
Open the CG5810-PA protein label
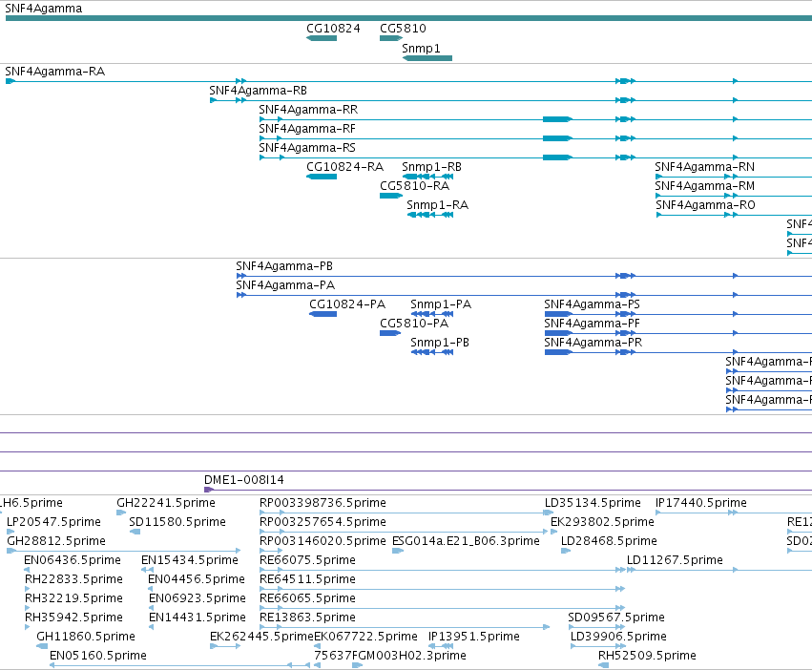414,324
